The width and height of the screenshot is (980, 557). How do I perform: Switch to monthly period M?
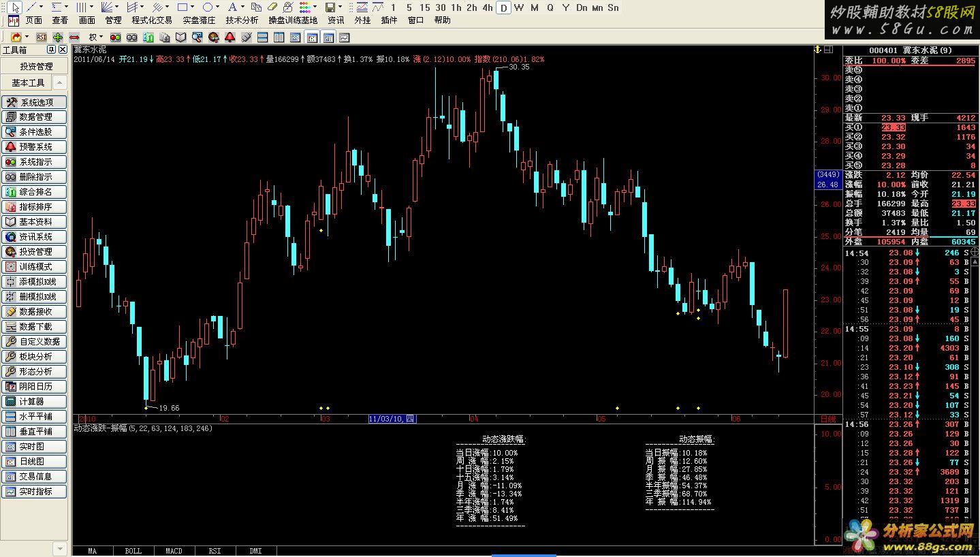coord(535,7)
